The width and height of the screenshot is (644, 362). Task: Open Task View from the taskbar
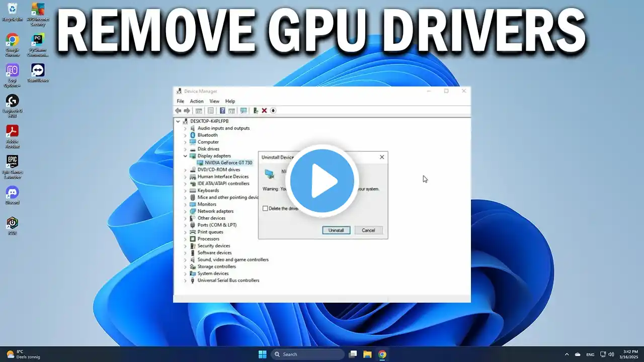coord(353,354)
